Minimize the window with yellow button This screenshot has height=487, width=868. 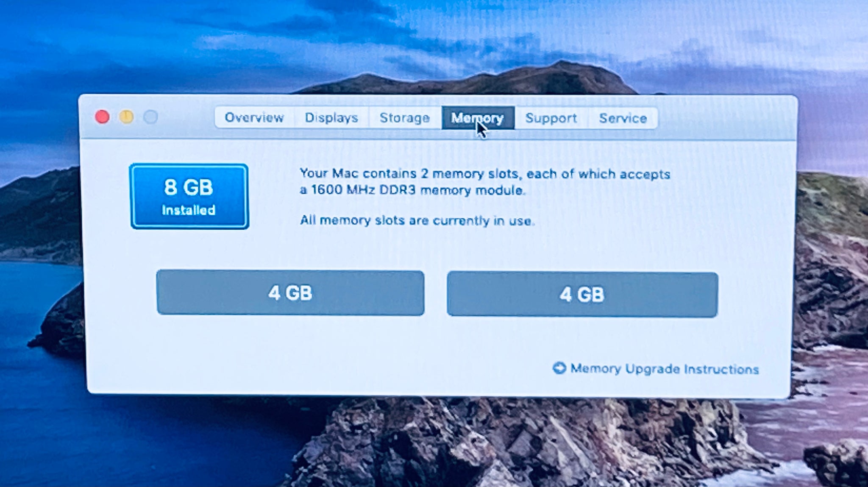(x=126, y=117)
